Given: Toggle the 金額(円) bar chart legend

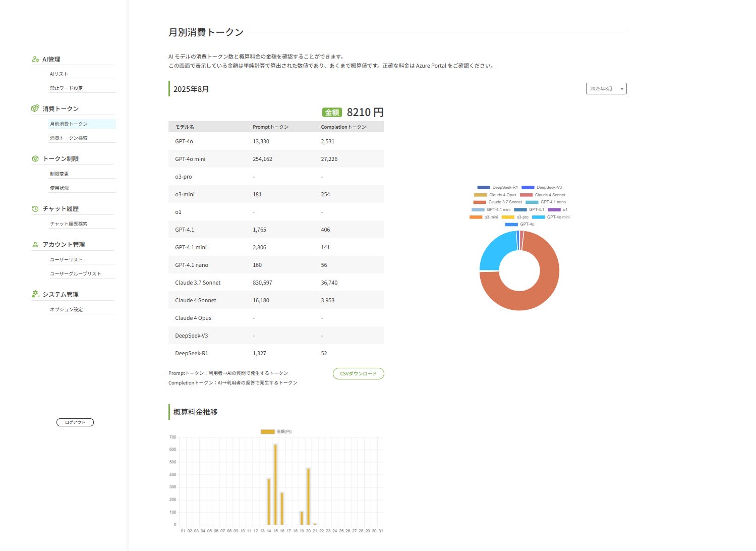Looking at the screenshot, I should coord(276,431).
